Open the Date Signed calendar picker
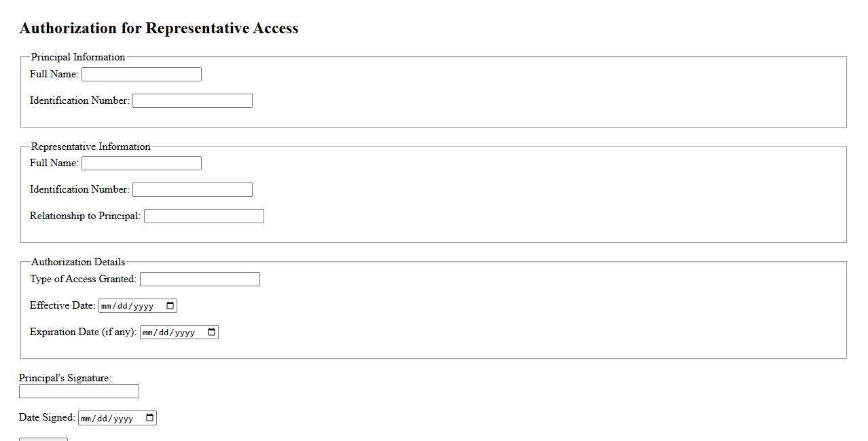This screenshot has height=441, width=868. tap(150, 418)
